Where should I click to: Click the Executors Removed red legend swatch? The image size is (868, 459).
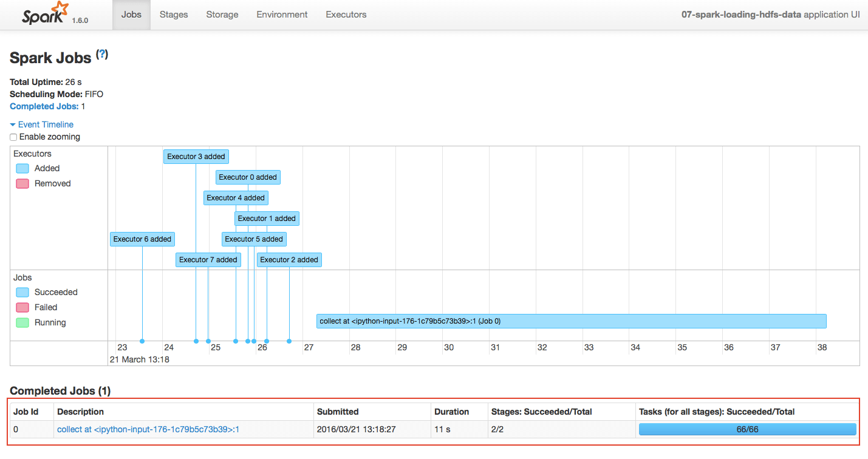point(22,183)
